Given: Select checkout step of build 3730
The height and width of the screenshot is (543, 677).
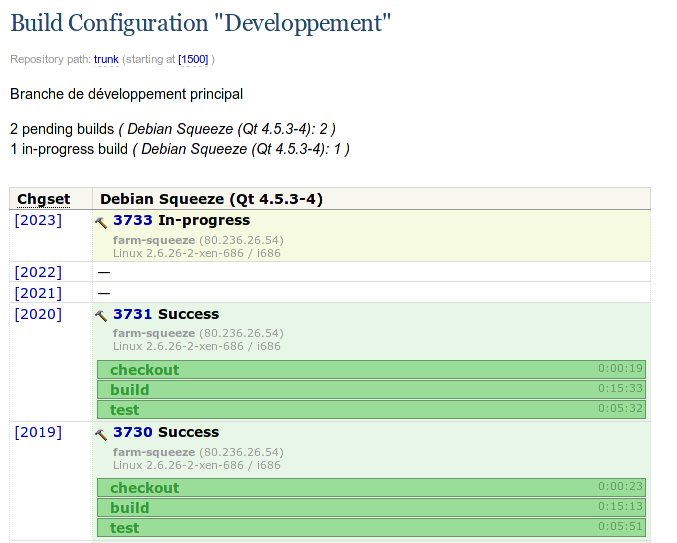Looking at the screenshot, I should pos(371,487).
